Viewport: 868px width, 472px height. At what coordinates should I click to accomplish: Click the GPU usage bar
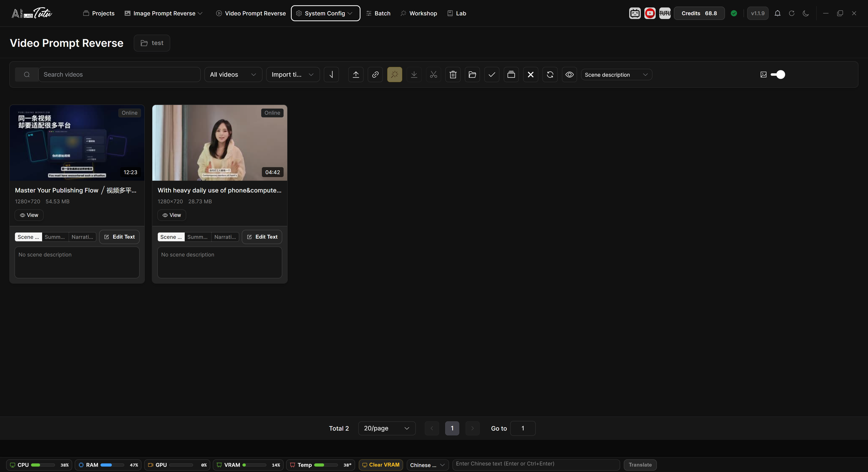(181, 465)
